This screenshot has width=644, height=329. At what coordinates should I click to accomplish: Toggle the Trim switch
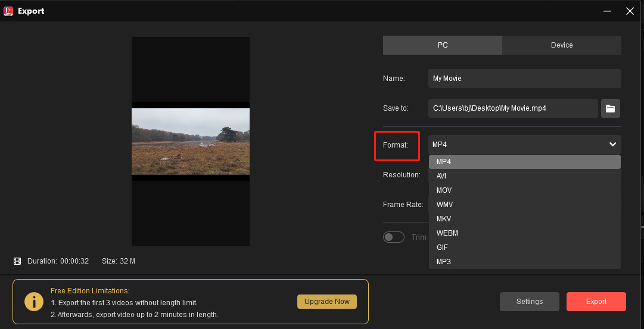tap(393, 237)
